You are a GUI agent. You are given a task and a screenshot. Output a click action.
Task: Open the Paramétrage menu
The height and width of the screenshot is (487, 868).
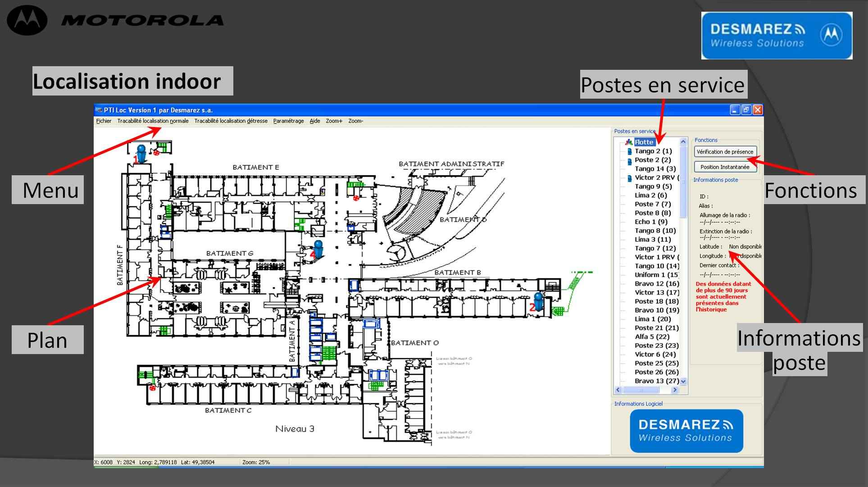tap(288, 121)
